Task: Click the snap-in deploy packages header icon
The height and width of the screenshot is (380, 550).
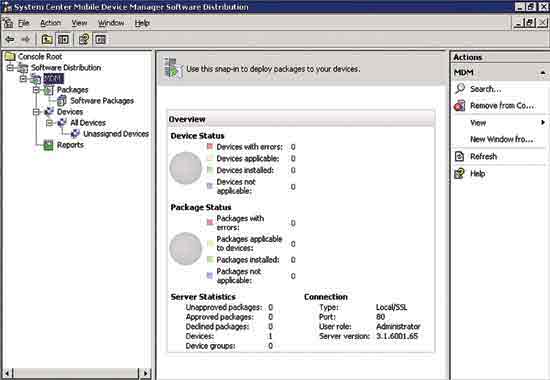Action: click(x=173, y=68)
